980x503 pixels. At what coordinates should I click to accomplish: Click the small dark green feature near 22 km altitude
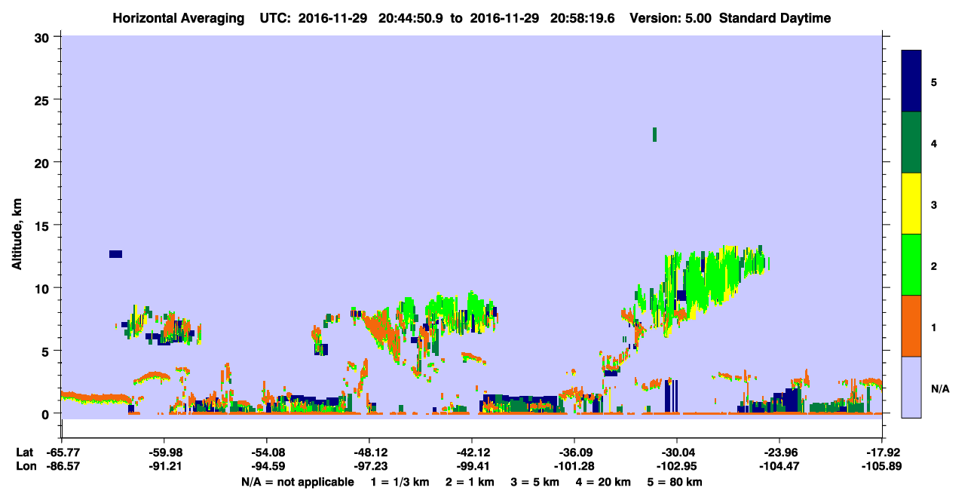pos(654,134)
